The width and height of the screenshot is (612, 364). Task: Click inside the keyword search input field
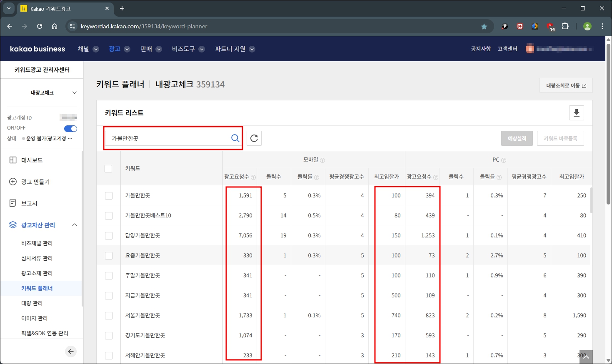click(167, 138)
